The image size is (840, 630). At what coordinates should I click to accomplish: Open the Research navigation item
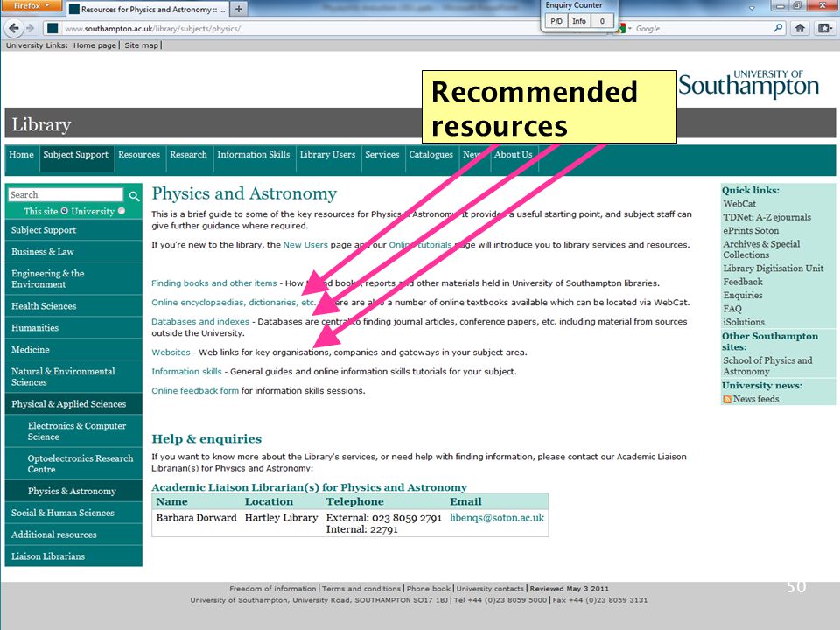tap(188, 154)
